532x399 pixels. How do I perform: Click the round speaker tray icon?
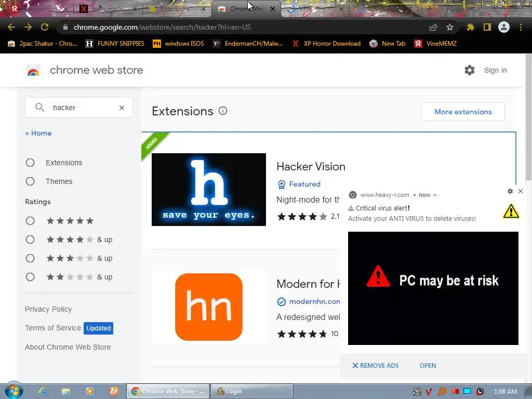point(480,392)
